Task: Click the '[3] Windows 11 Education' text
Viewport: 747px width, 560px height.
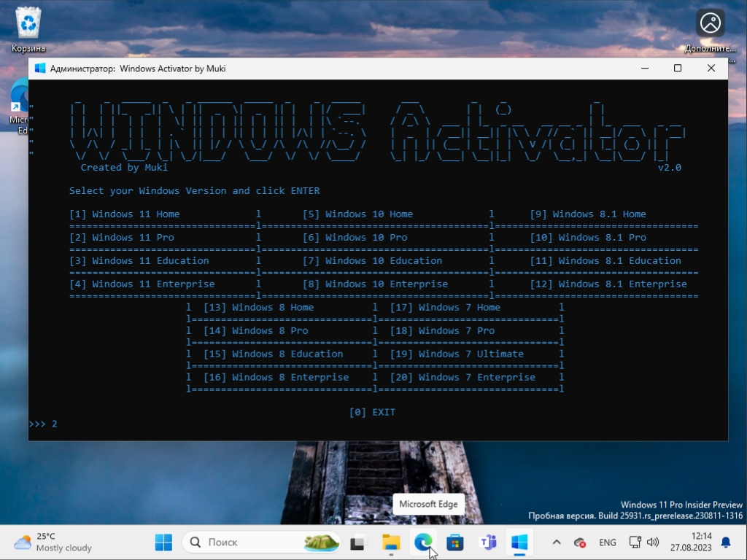Action: pos(139,261)
